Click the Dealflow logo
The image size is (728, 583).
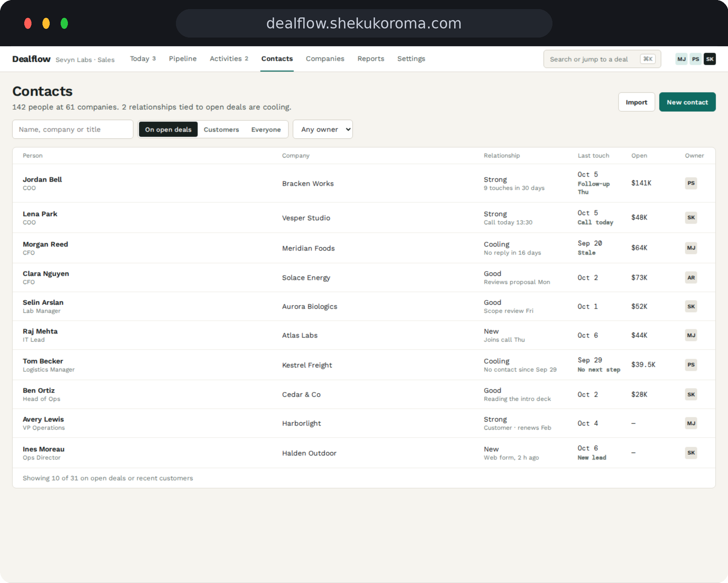[x=31, y=59]
